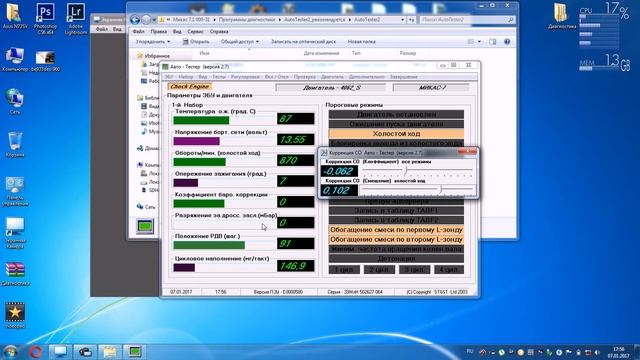The height and width of the screenshot is (360, 640).
Task: Click the Windows Start orb
Action: (x=11, y=351)
